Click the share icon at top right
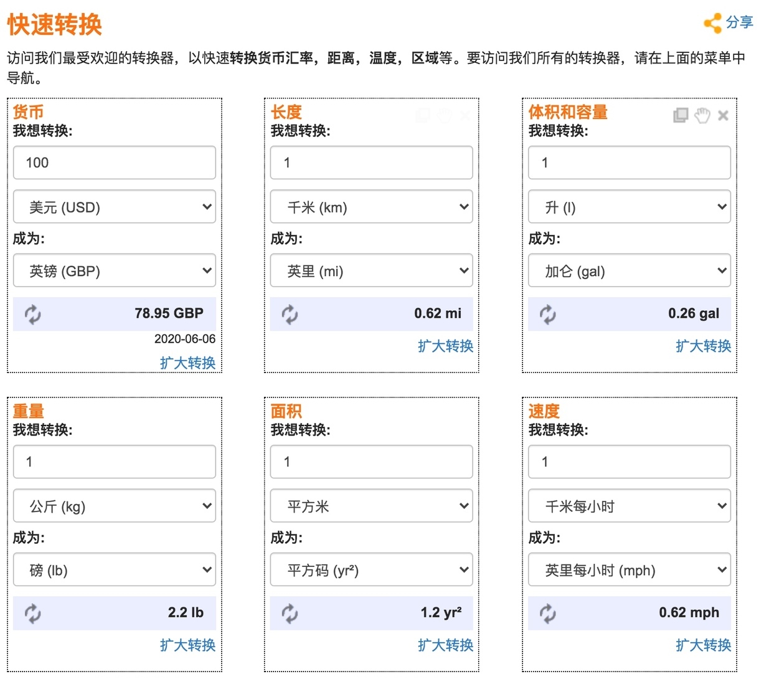 pos(713,24)
